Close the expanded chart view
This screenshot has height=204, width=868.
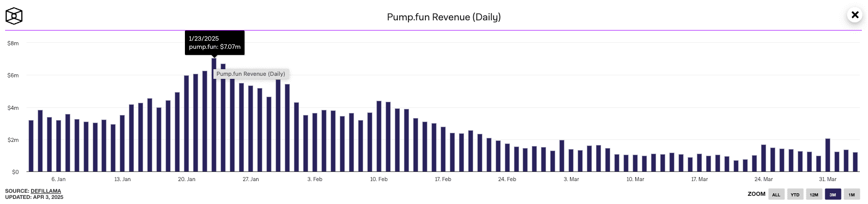(x=855, y=15)
